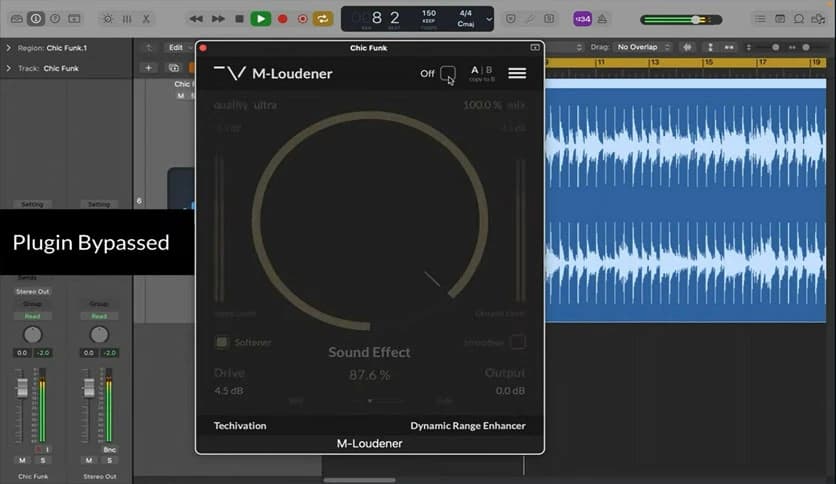Expand the Track Chic Funk disclosure
Image resolution: width=836 pixels, height=484 pixels.
(8, 68)
